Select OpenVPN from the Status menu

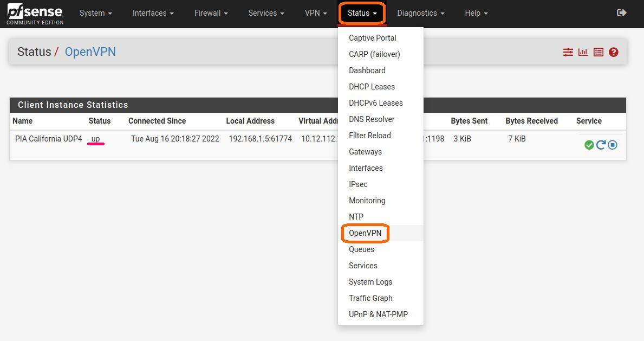coord(365,233)
